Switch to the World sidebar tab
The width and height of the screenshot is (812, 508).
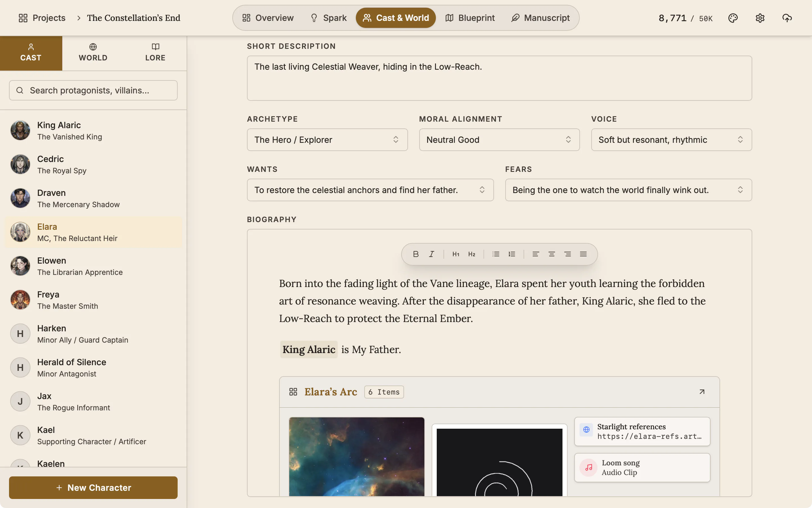click(93, 53)
